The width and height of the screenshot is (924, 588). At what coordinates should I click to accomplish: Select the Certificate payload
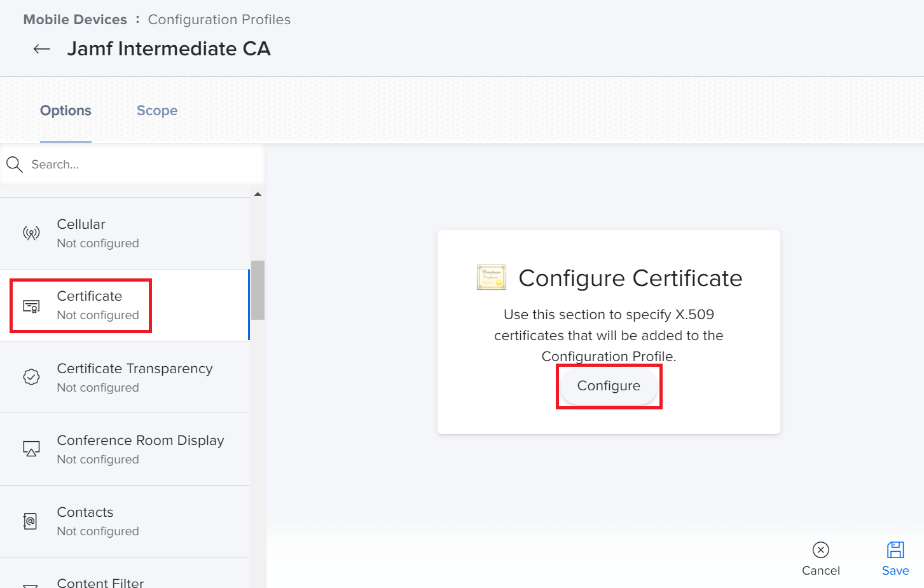[x=125, y=305]
